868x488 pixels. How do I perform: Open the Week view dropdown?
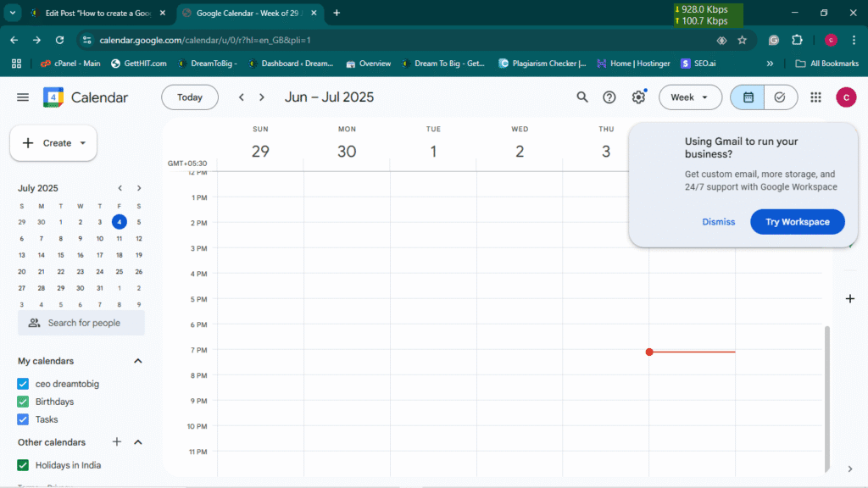click(690, 97)
